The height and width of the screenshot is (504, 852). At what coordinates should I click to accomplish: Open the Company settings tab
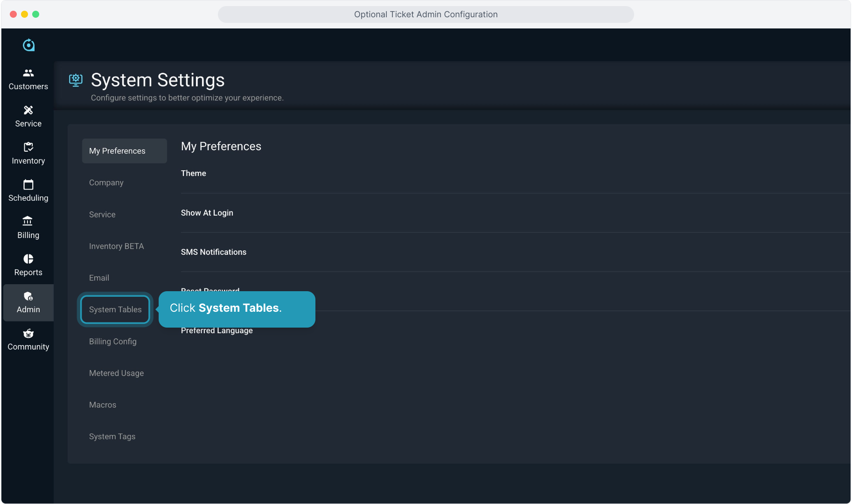click(x=106, y=182)
